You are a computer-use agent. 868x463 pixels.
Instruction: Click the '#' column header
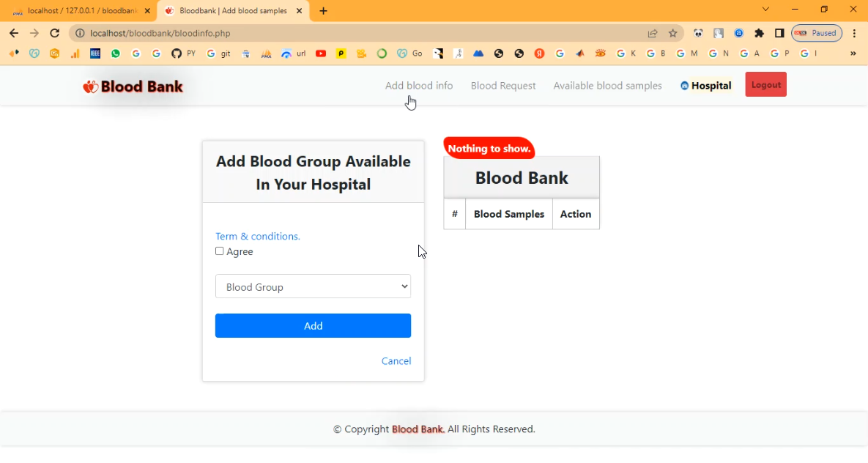tap(455, 215)
